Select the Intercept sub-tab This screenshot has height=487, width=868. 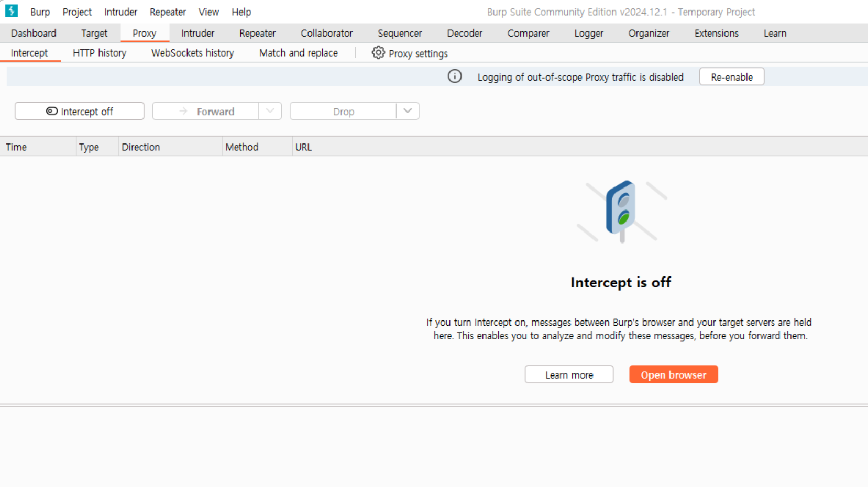pyautogui.click(x=29, y=53)
